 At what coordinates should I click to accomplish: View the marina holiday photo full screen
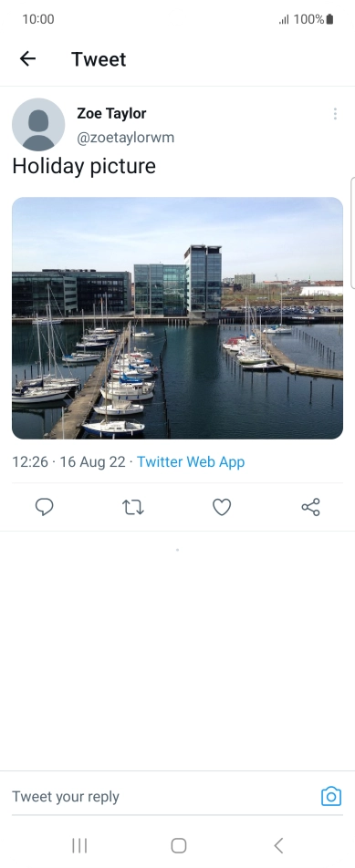(x=177, y=317)
